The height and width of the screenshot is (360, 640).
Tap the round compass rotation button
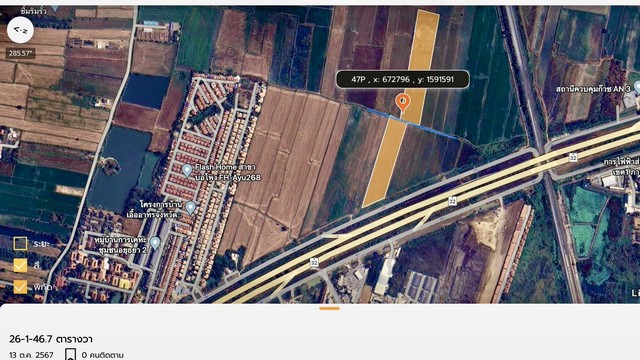click(x=20, y=30)
